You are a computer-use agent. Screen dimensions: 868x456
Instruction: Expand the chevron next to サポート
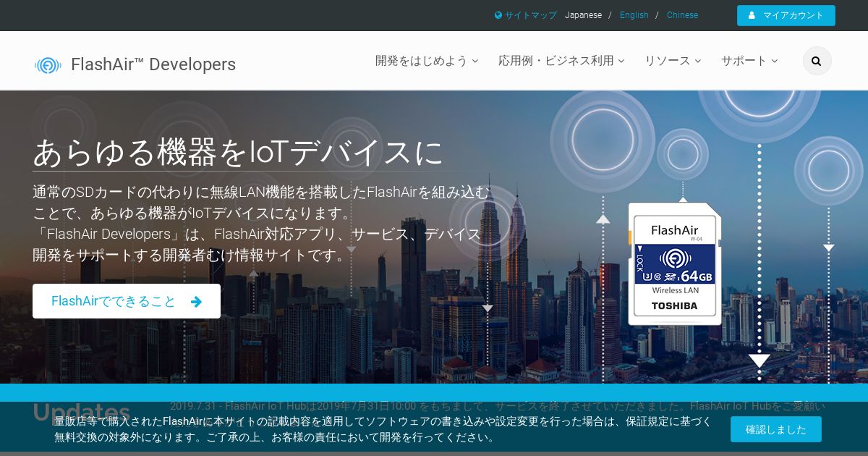click(x=775, y=62)
